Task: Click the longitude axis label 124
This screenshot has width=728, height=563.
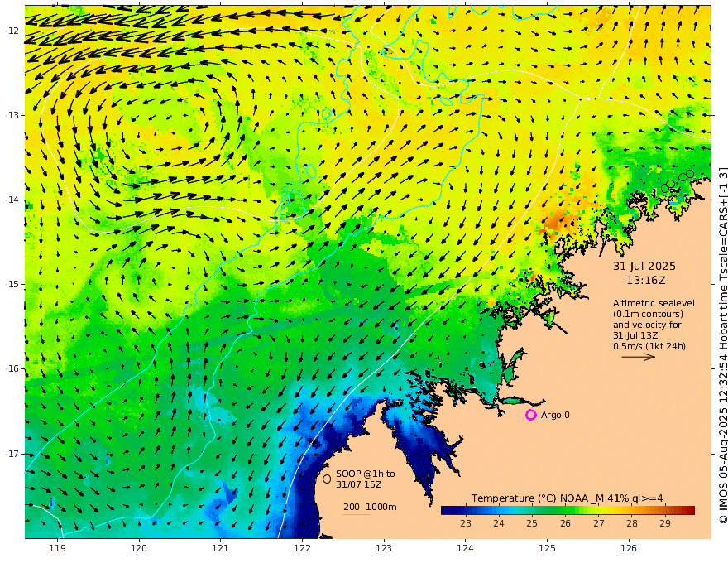Action: pos(466,548)
